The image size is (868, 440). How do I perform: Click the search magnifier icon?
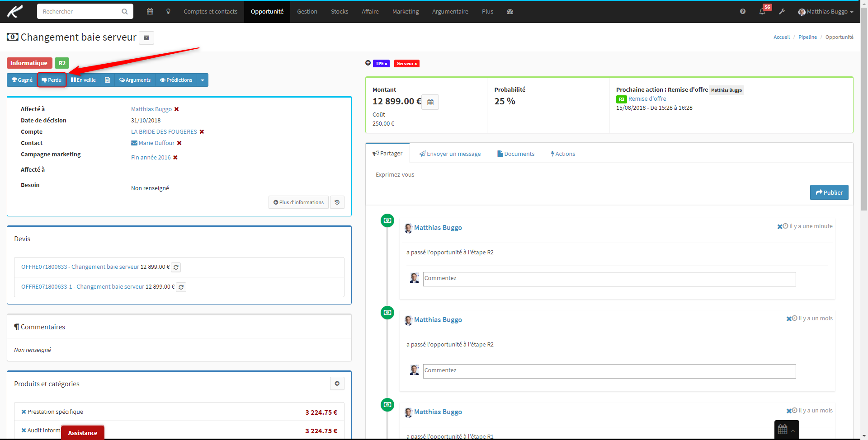(125, 11)
